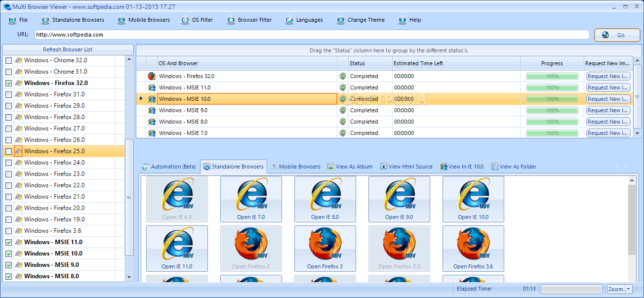The width and height of the screenshot is (644, 298).
Task: Click the Windows flag icon beside Chrome 32.0
Action: pyautogui.click(x=18, y=60)
